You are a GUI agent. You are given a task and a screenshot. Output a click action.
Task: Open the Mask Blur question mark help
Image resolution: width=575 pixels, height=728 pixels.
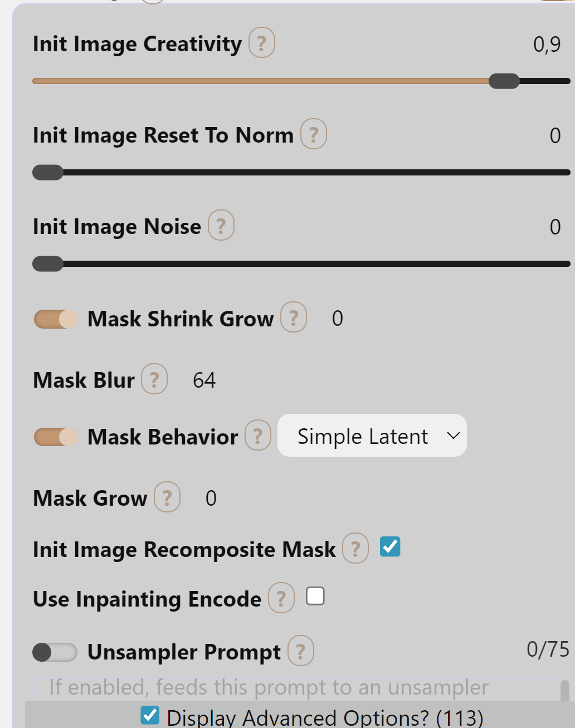pos(154,379)
